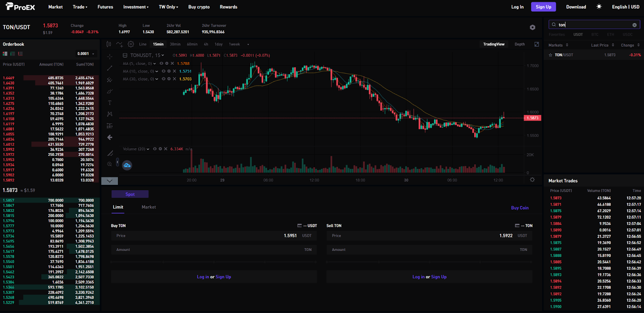This screenshot has height=313, width=644.
Task: Expand more time interval options
Action: click(x=248, y=44)
